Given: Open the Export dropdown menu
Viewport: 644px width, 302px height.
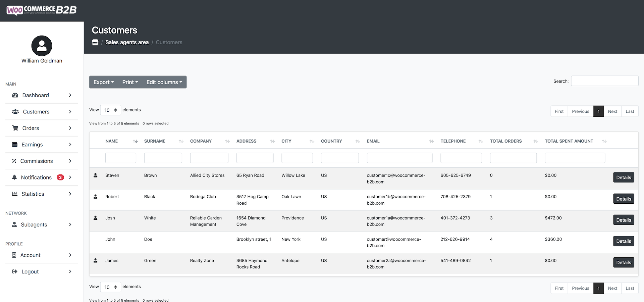Looking at the screenshot, I should 104,82.
